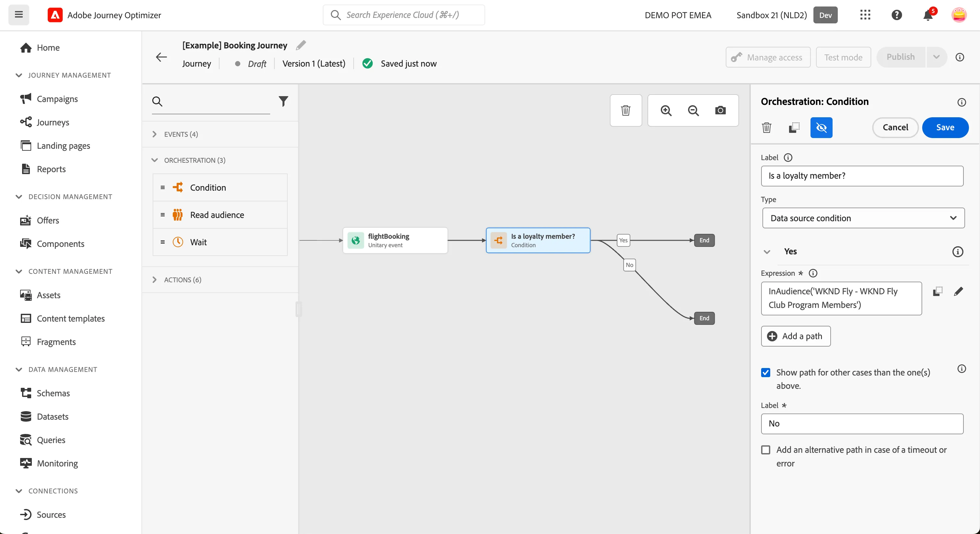Viewport: 980px width, 534px height.
Task: Open the Publish options dropdown arrow
Action: [x=936, y=57]
